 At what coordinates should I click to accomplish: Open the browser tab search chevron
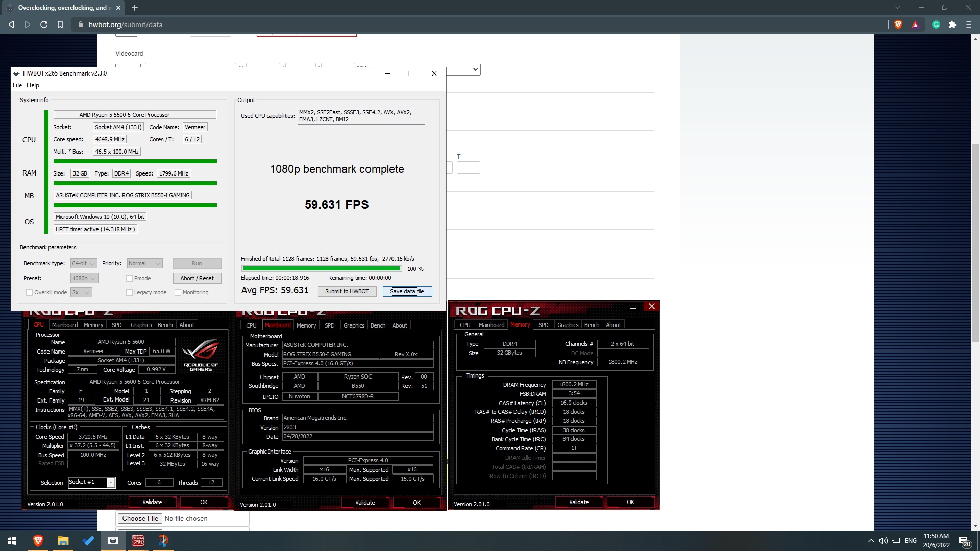pos(898,8)
